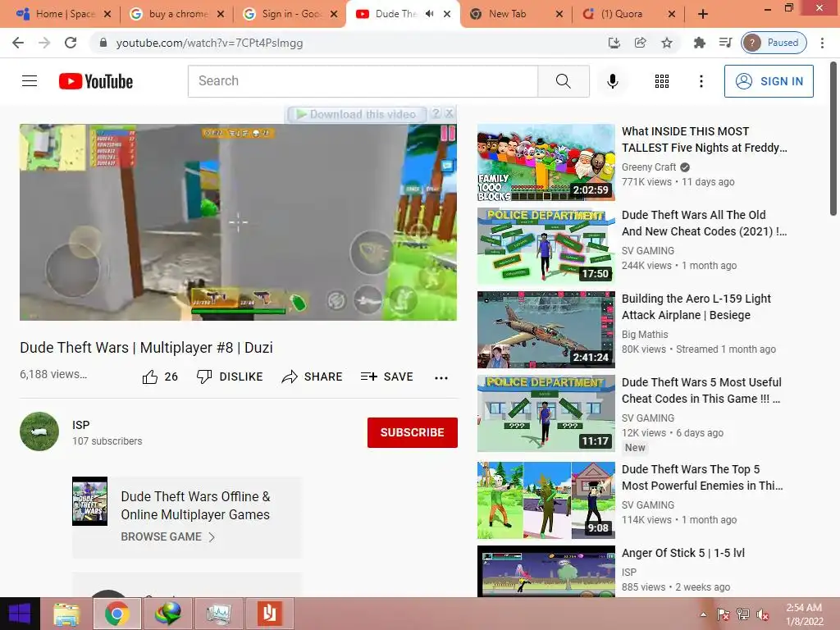
Task: Click the Chrome taskbar icon
Action: pyautogui.click(x=116, y=614)
